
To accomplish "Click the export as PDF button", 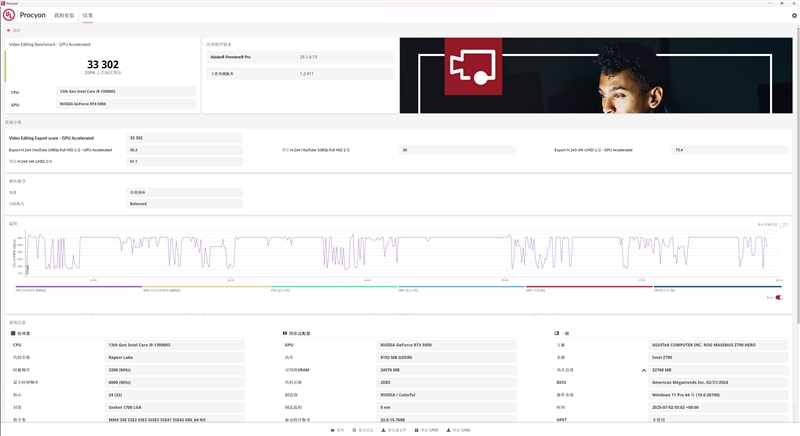I will pos(427,430).
